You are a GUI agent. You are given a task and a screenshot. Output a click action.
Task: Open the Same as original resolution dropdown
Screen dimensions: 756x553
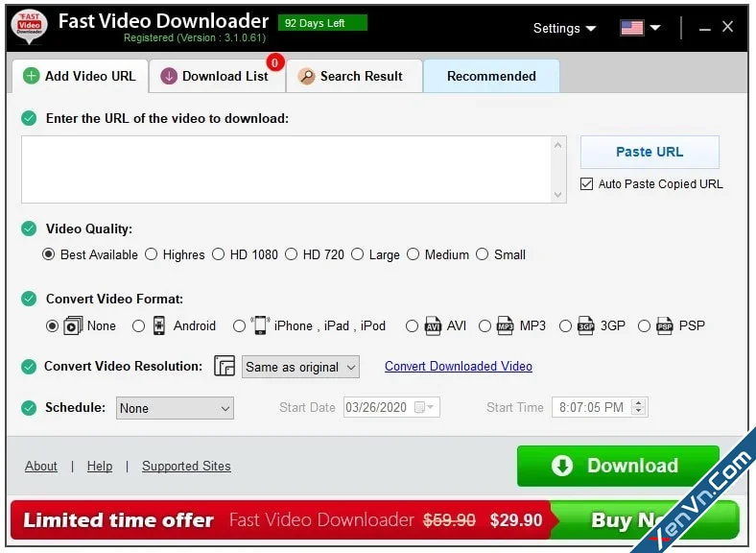coord(300,367)
